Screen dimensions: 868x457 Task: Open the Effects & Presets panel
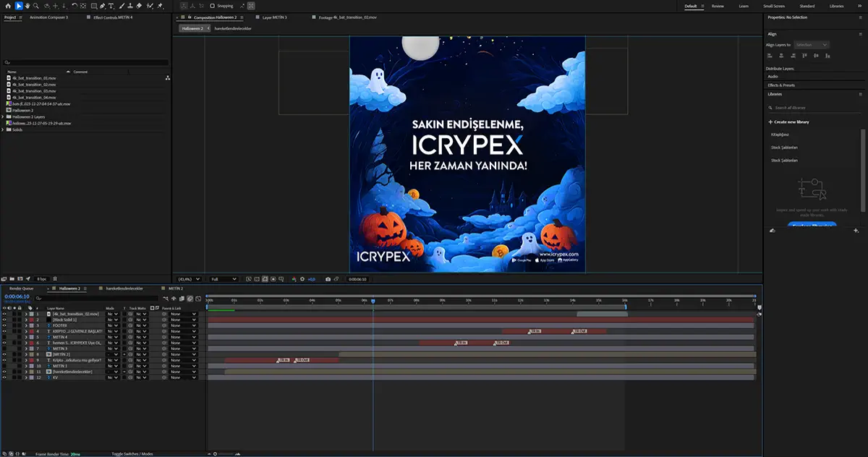pos(781,85)
